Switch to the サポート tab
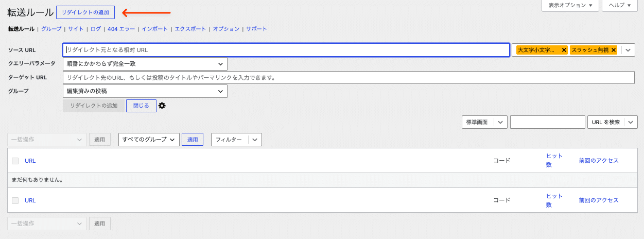This screenshot has height=239, width=644. (x=256, y=29)
